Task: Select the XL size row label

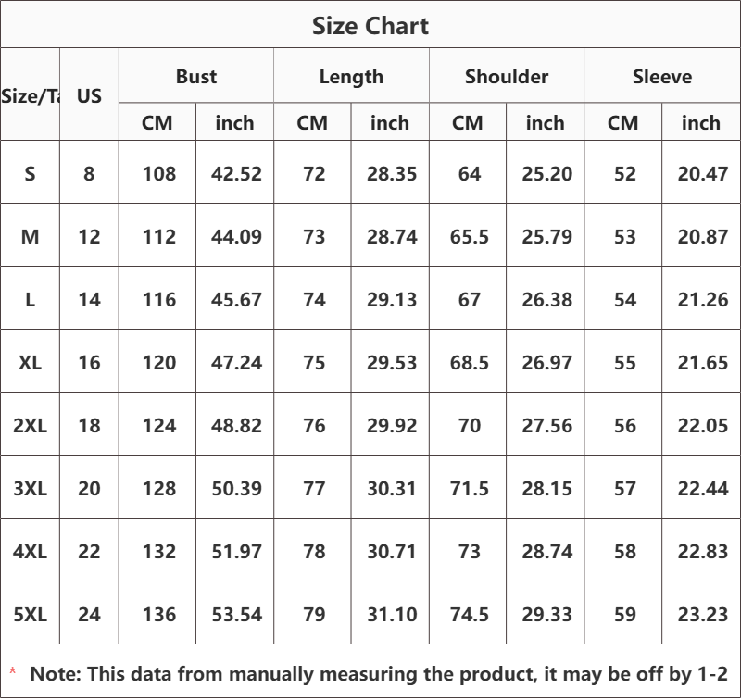Action: tap(31, 362)
